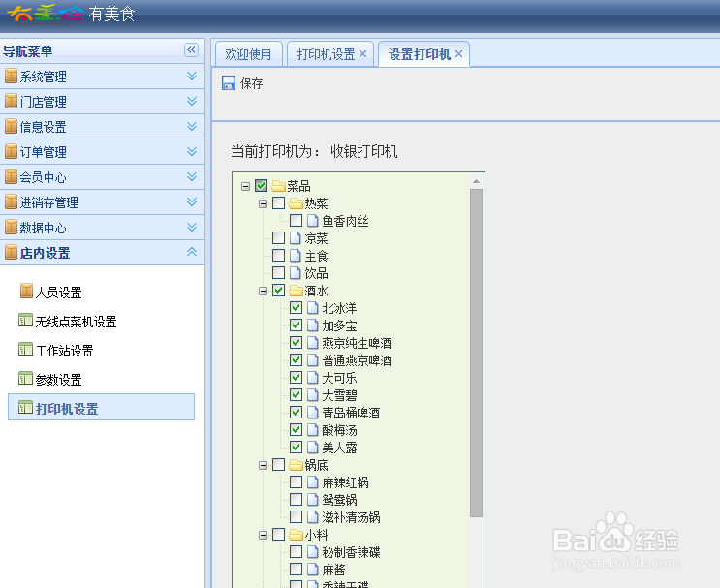Click the 参数设置 page icon
This screenshot has height=588, width=720.
pyautogui.click(x=25, y=378)
